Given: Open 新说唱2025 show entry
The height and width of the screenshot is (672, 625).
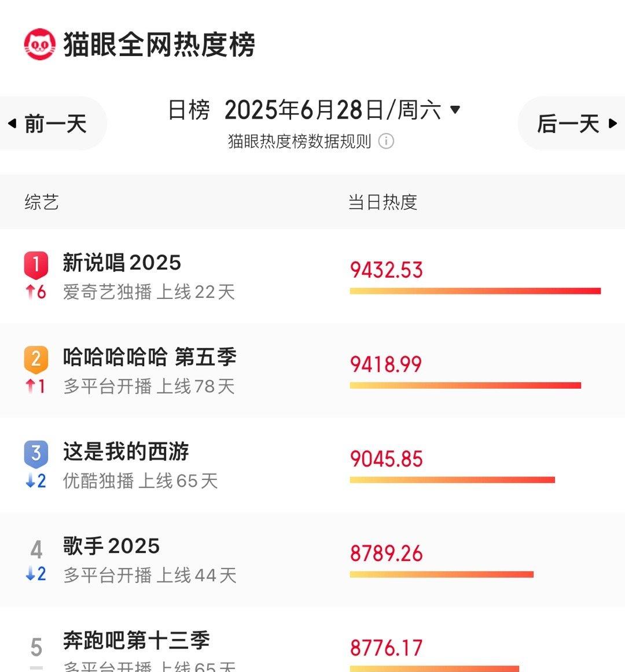Looking at the screenshot, I should pos(312,276).
